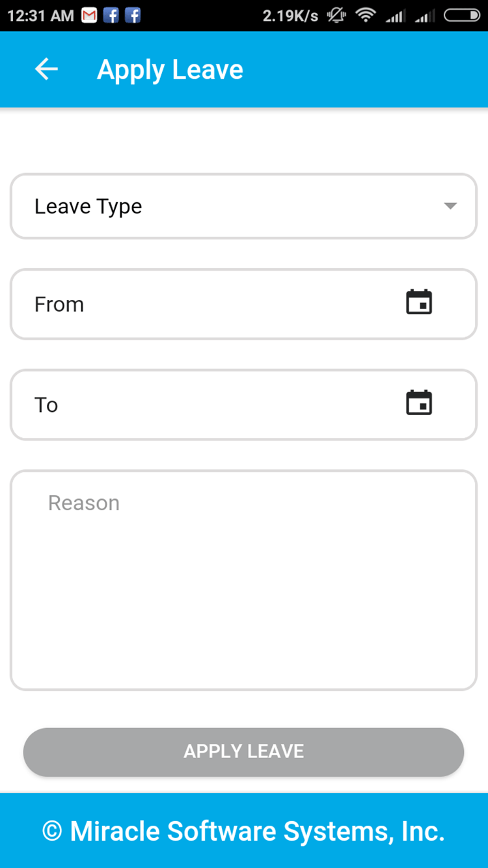Go back using the back arrow
Image resolution: width=488 pixels, height=868 pixels.
[46, 69]
